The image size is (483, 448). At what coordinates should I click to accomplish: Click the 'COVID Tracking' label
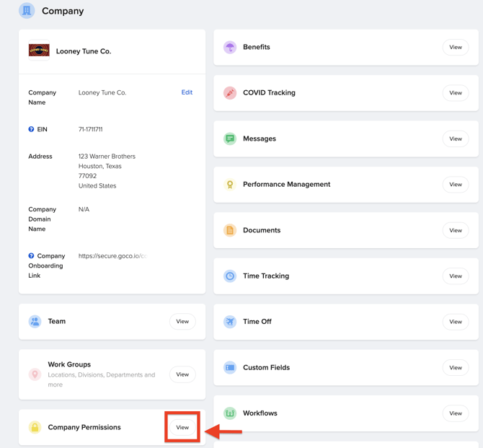pyautogui.click(x=269, y=93)
